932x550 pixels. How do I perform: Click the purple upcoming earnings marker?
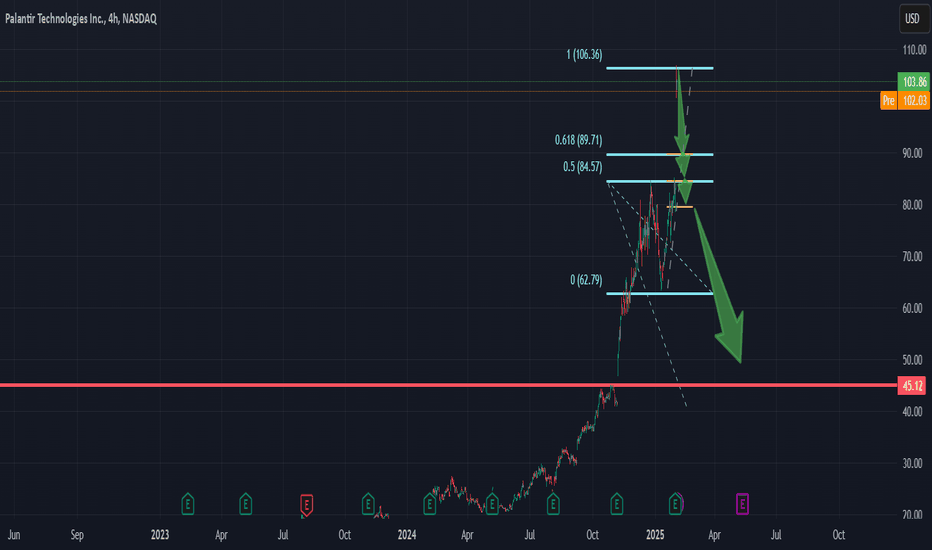(x=742, y=504)
